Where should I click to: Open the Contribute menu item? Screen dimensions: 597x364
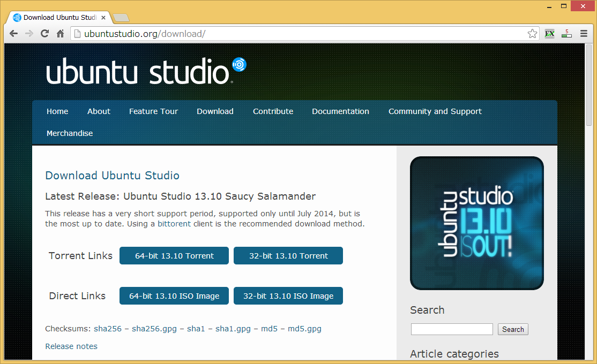click(273, 111)
